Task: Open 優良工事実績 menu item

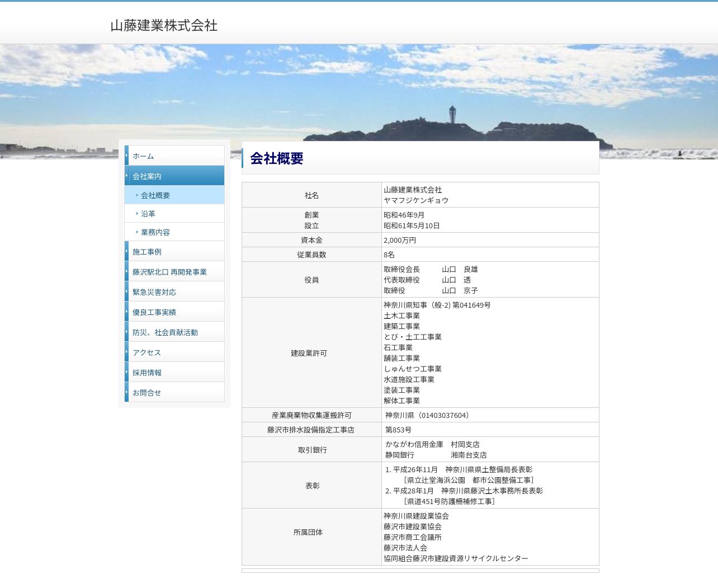Action: [x=174, y=312]
